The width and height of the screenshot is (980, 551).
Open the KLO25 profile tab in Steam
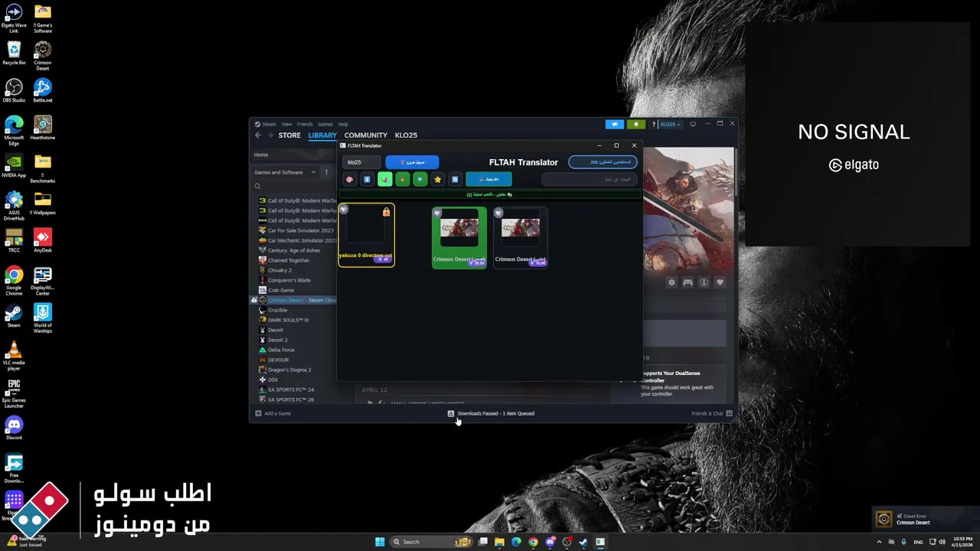click(406, 135)
